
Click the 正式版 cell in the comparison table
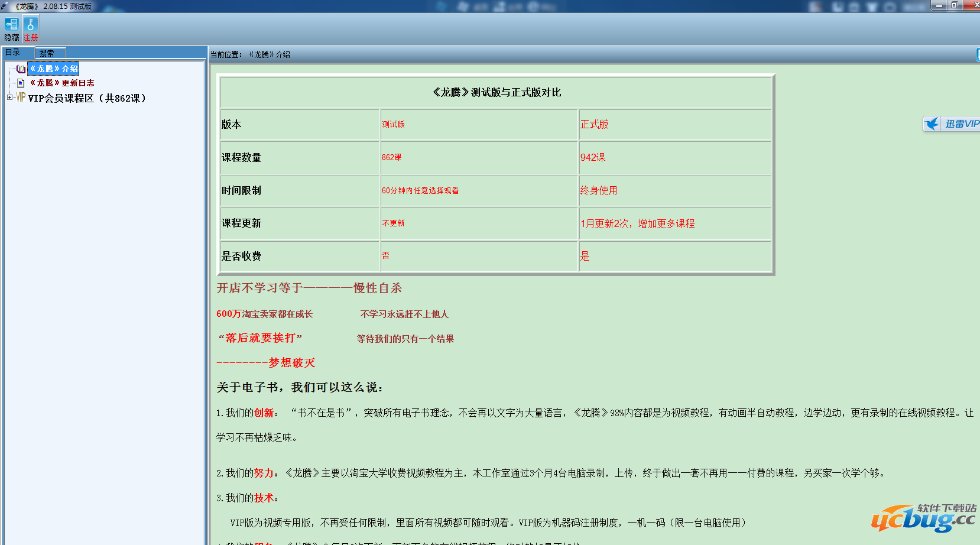tap(594, 124)
